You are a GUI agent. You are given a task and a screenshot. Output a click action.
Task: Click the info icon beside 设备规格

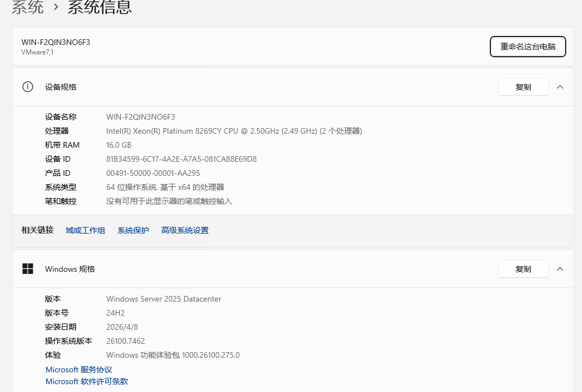28,87
